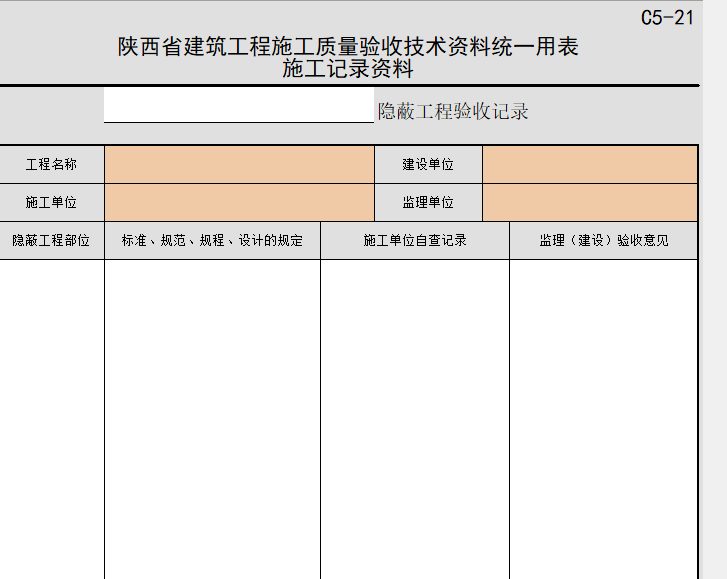
Task: Click the empty cell under 隐蔽工程部位
Action: pyautogui.click(x=51, y=420)
